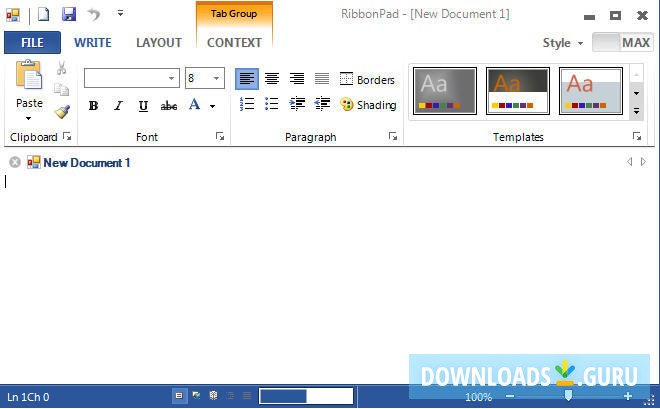Image resolution: width=660 pixels, height=409 pixels.
Task: Open the quick access toolbar customize arrow
Action: coord(120,13)
